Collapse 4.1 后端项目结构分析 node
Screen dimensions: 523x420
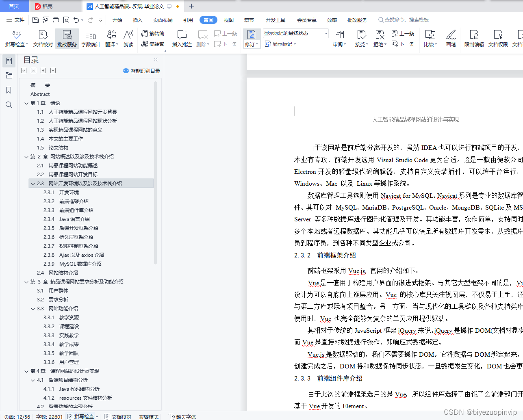tap(33, 380)
